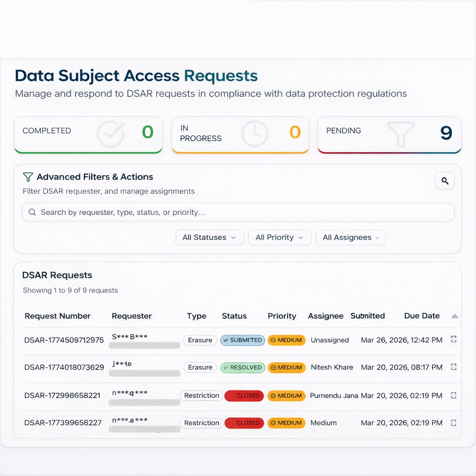Expand the All Assignees dropdown
This screenshot has height=476, width=476.
pyautogui.click(x=350, y=238)
